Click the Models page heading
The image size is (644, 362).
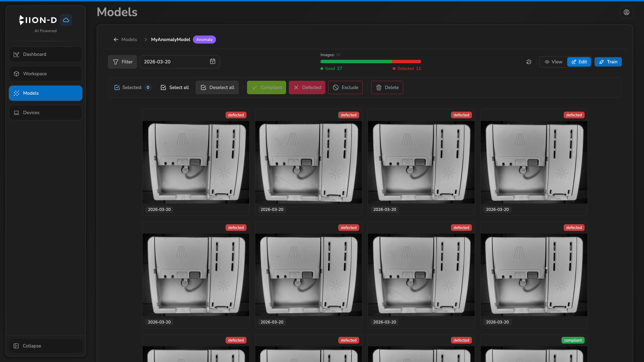point(117,12)
